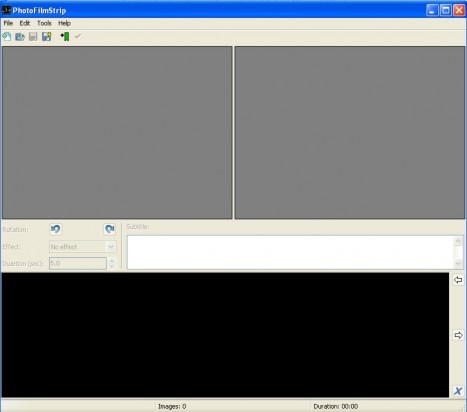This screenshot has width=467, height=412.
Task: Click the Open Project folder icon
Action: click(20, 37)
